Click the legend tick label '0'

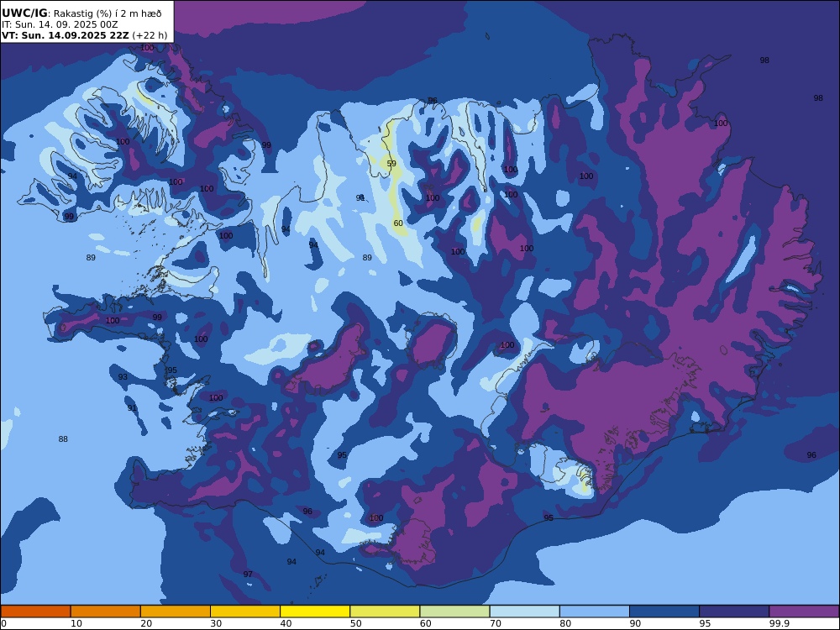pos(3,623)
